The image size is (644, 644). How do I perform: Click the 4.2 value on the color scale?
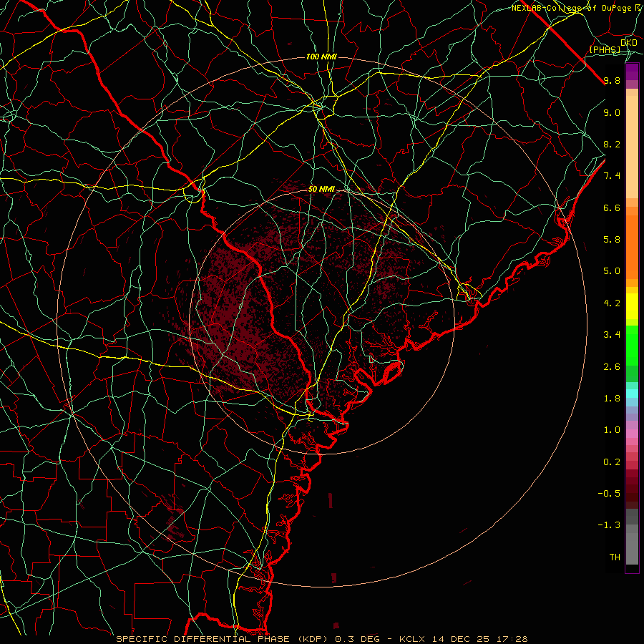(x=612, y=303)
